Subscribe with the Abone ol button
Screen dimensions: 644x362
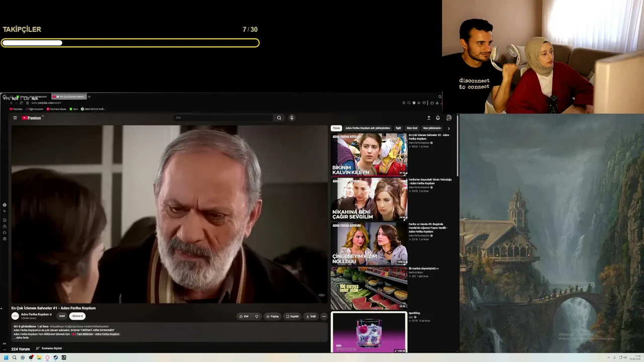77,316
